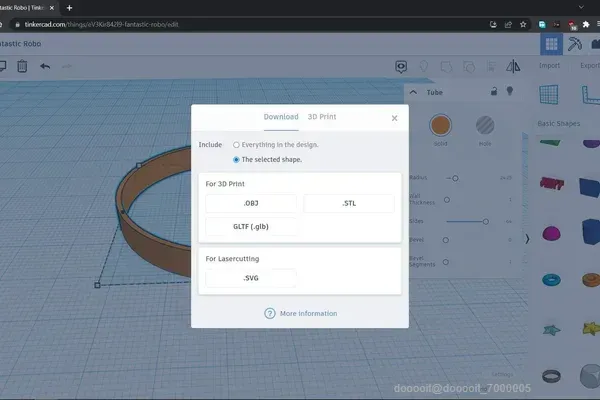Click the mirror flip tool icon
The height and width of the screenshot is (400, 600).
(513, 66)
